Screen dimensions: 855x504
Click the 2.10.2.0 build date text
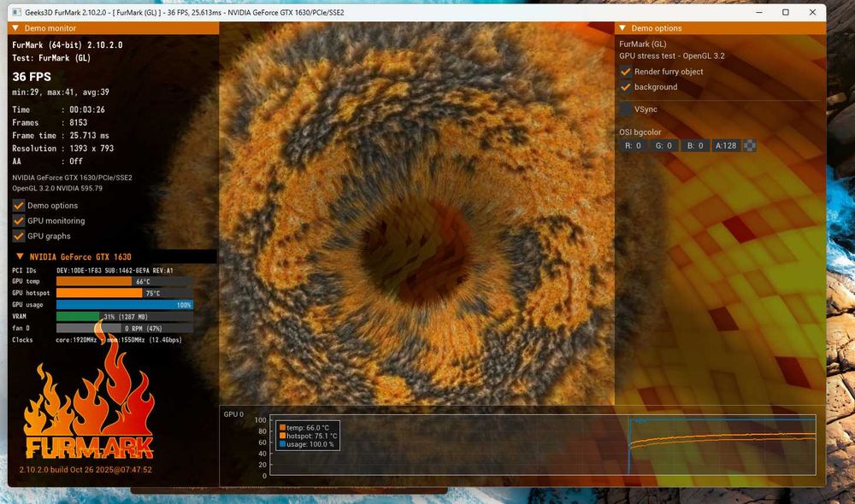coord(85,469)
